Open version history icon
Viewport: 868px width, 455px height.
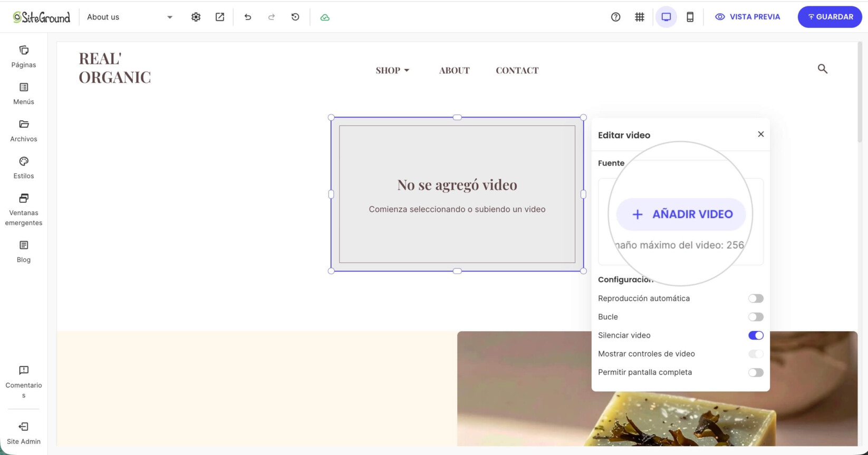[295, 17]
